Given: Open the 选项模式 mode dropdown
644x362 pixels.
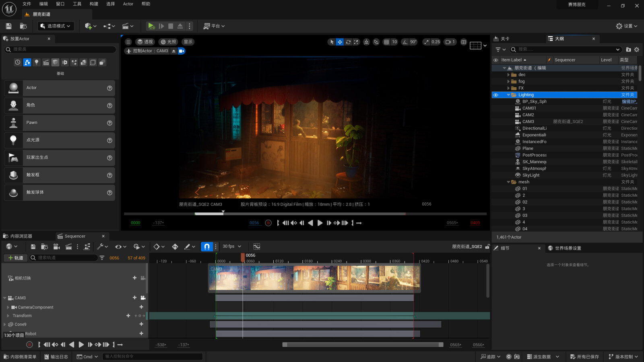Looking at the screenshot, I should coord(56,26).
